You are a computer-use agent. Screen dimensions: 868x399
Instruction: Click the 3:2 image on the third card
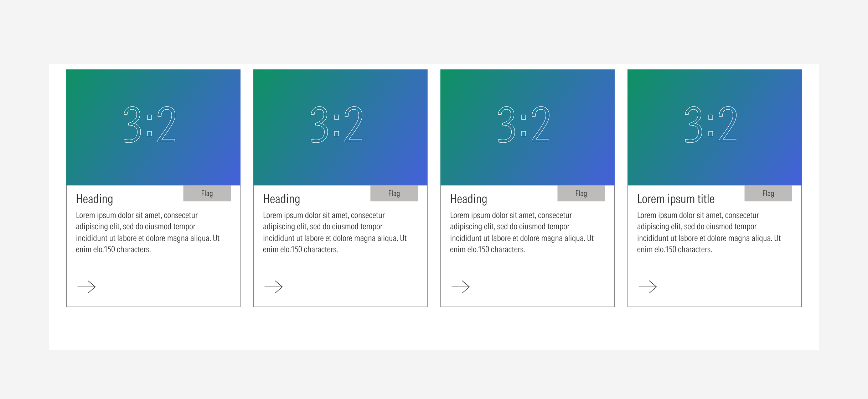coord(527,127)
